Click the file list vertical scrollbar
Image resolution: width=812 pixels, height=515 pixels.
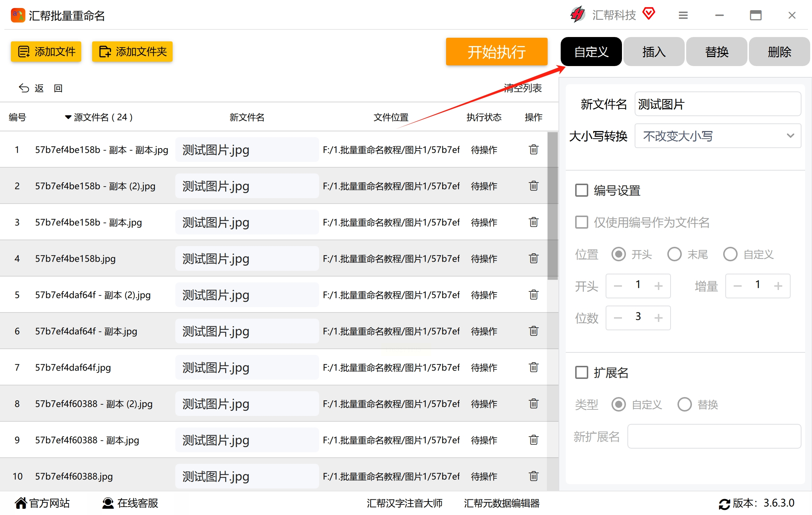pyautogui.click(x=552, y=205)
